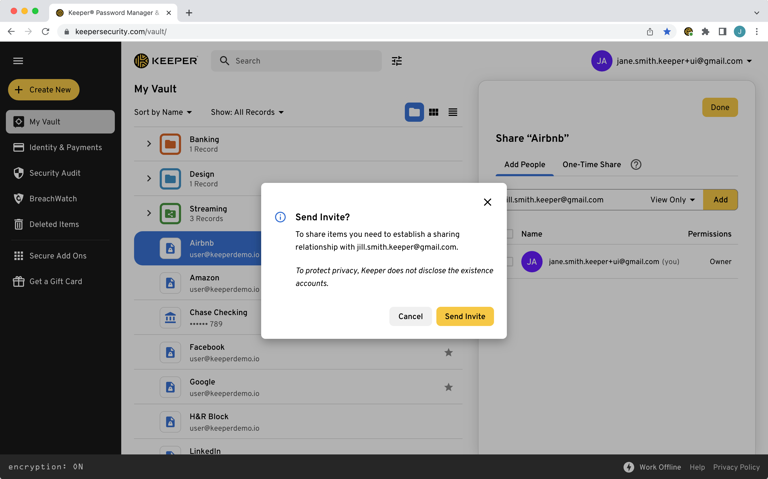Viewport: 768px width, 479px height.
Task: Switch to grid view icon
Action: tap(433, 112)
